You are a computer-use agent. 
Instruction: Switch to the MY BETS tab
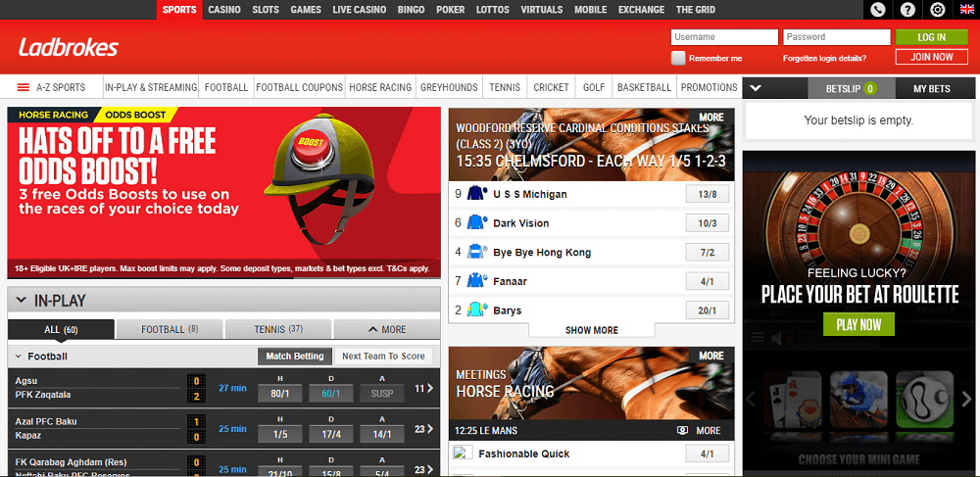[932, 89]
